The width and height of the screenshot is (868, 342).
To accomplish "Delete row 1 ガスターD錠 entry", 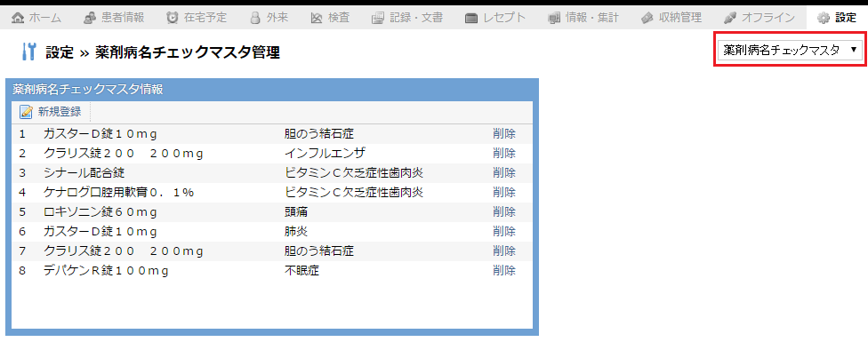I will coord(503,133).
